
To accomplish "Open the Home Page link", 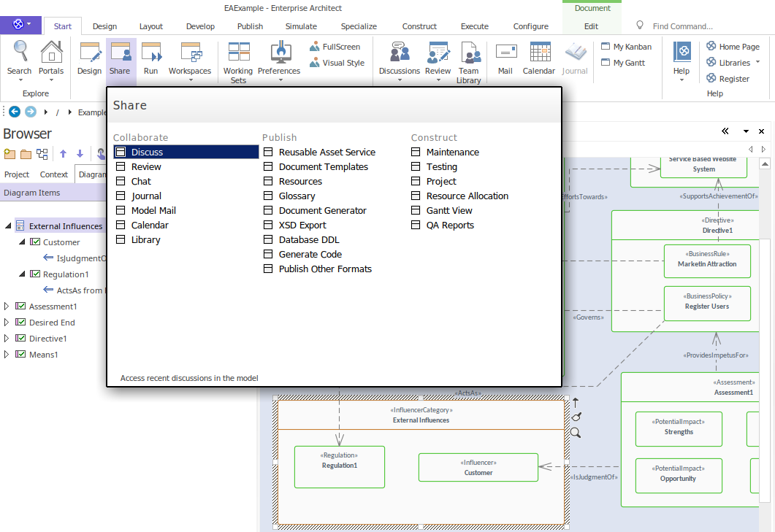I will [x=739, y=47].
